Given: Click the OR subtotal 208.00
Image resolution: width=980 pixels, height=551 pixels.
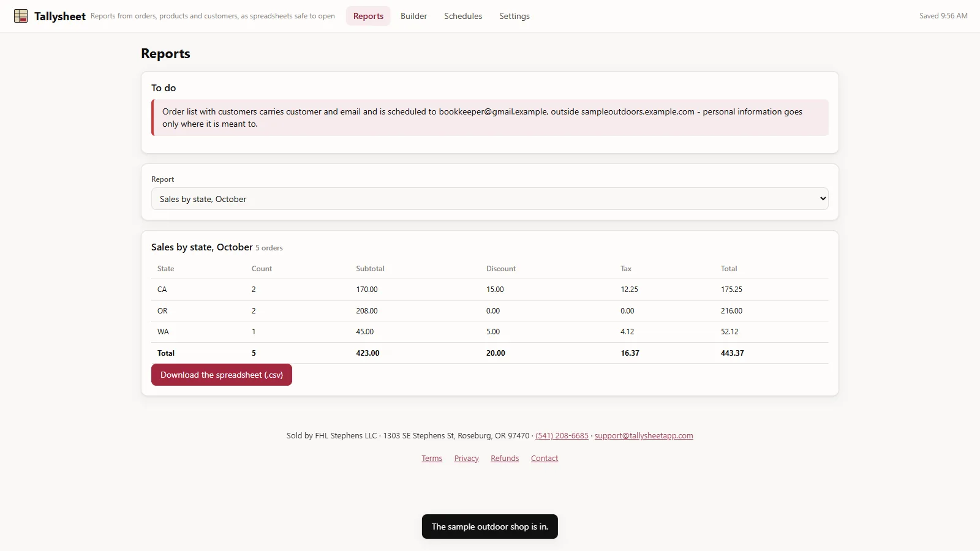Looking at the screenshot, I should tap(367, 311).
